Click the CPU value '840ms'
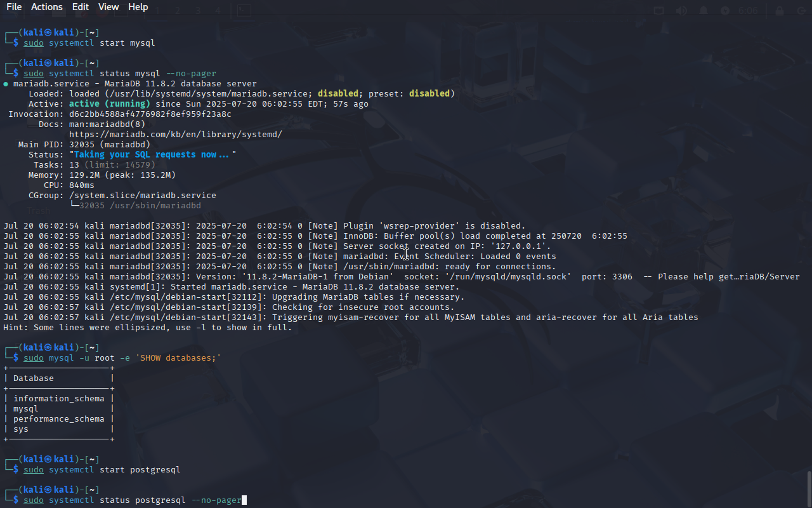Viewport: 812px width, 508px height. (82, 185)
